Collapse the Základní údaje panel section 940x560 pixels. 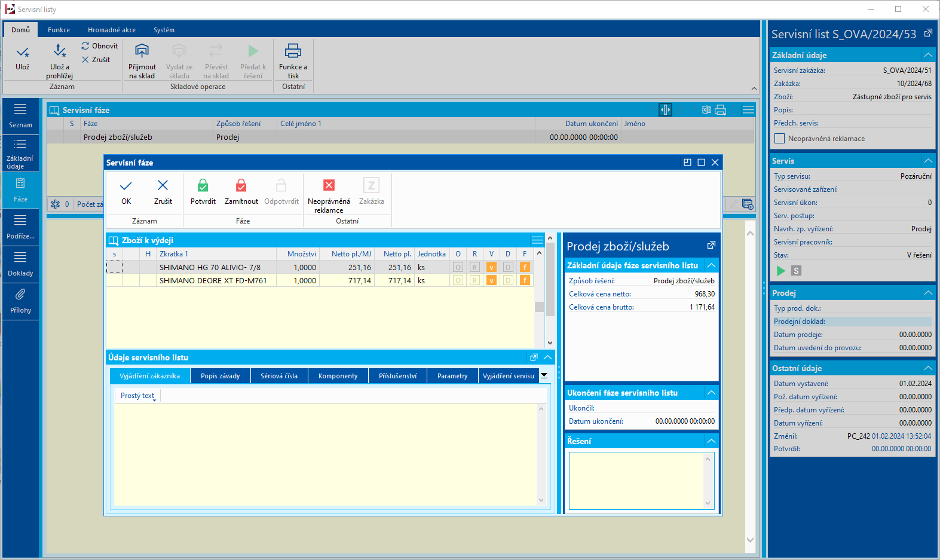pos(928,55)
